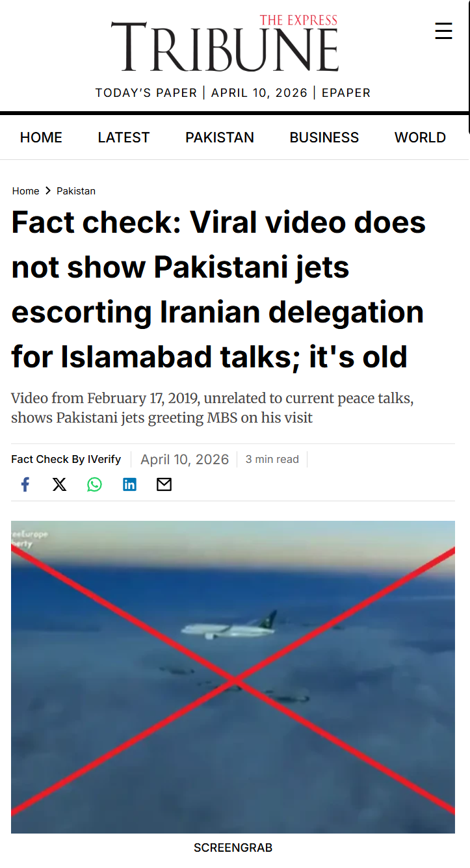Share the article via WhatsApp

click(95, 484)
